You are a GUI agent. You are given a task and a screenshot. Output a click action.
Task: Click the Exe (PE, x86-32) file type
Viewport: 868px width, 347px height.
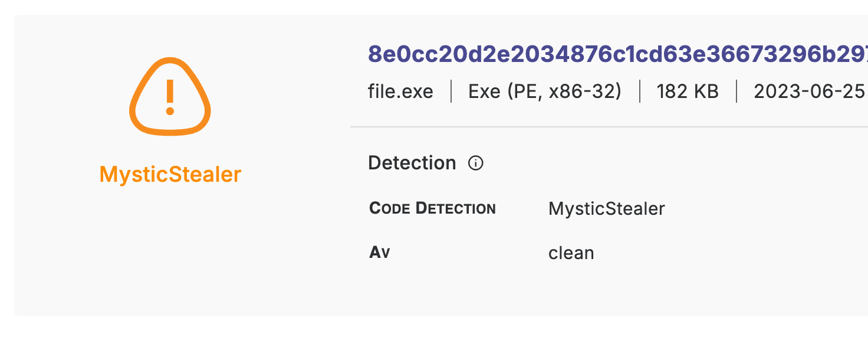point(545,91)
